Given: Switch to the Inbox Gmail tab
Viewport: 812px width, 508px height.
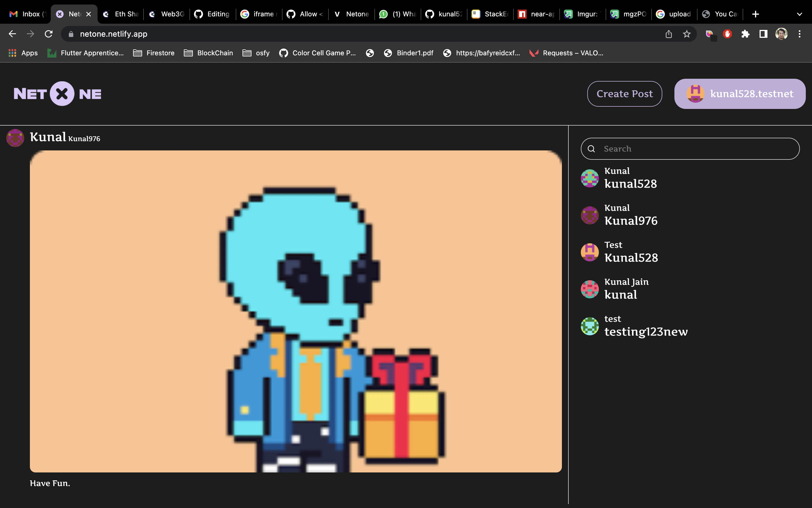Looking at the screenshot, I should pos(28,14).
